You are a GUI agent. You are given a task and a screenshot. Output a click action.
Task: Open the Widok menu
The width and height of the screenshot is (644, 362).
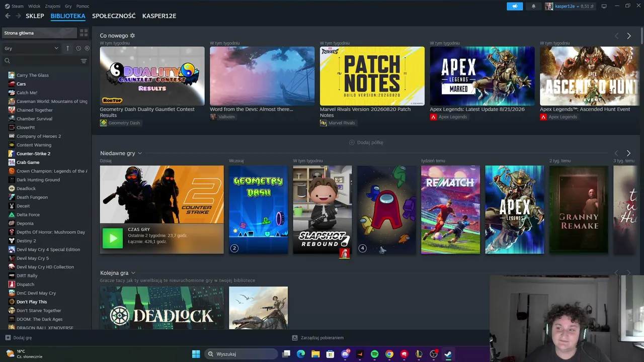point(34,6)
